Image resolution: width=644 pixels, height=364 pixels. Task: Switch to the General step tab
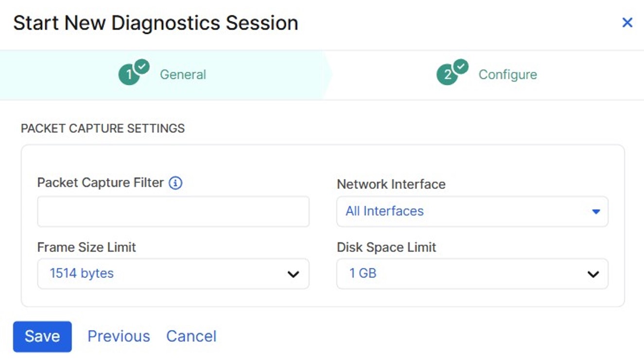pyautogui.click(x=183, y=75)
